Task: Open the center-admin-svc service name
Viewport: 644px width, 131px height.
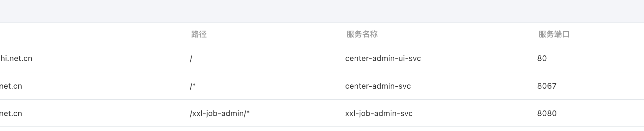Action: pyautogui.click(x=378, y=86)
